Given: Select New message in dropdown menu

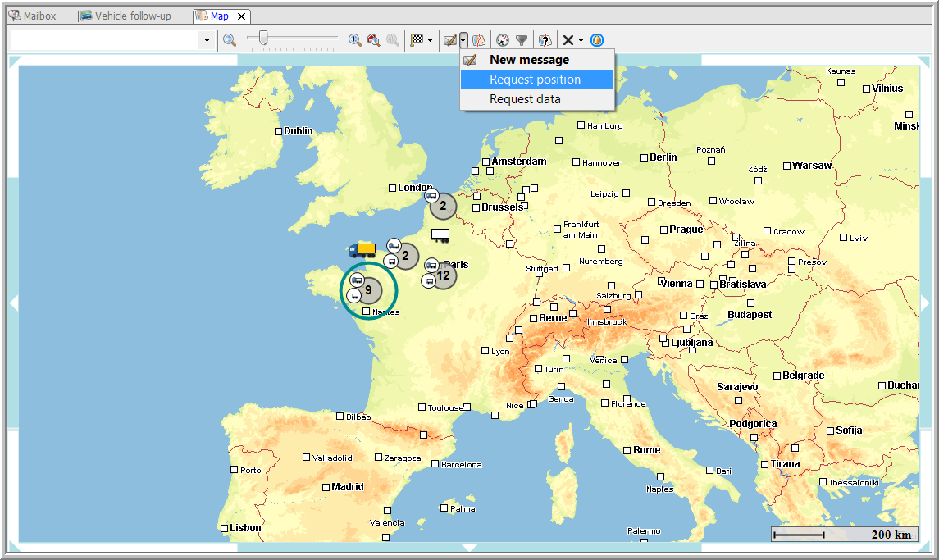Looking at the screenshot, I should (529, 60).
